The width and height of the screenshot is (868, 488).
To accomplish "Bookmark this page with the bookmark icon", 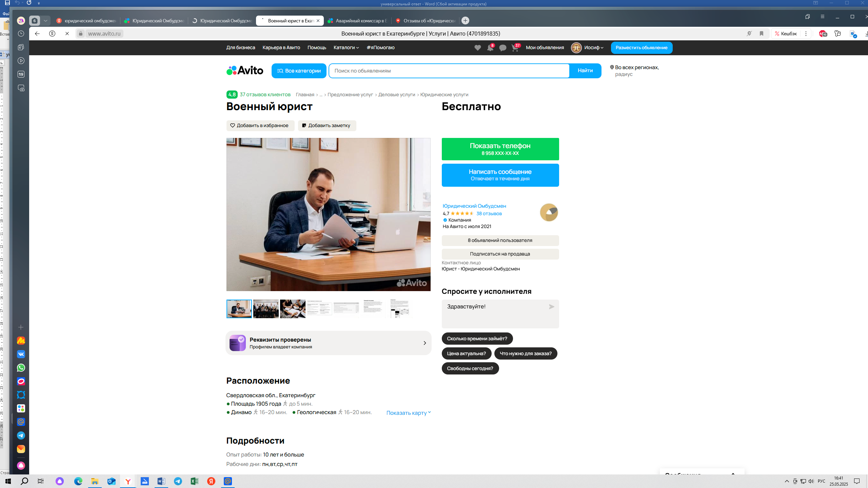I will pyautogui.click(x=762, y=34).
